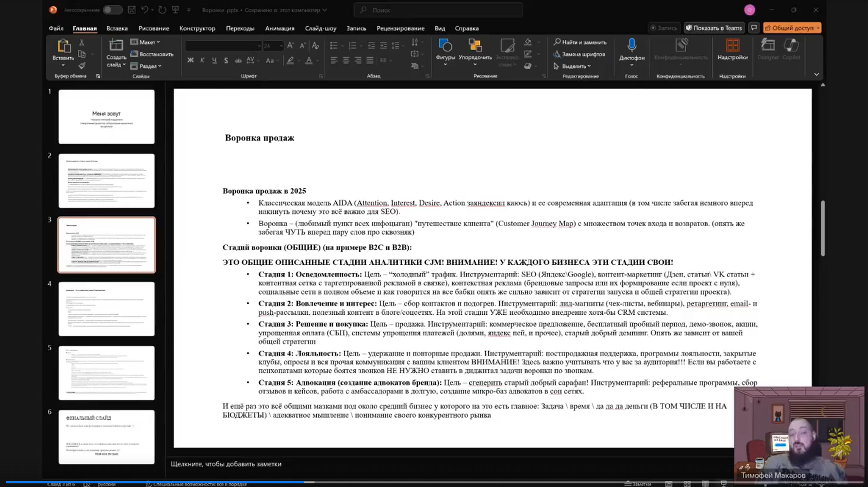Switch to the Вставка tab

coord(117,28)
